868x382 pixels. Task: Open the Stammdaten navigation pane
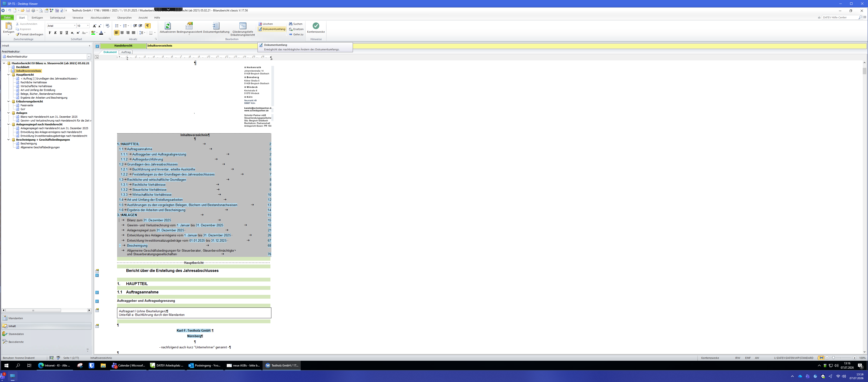46,334
